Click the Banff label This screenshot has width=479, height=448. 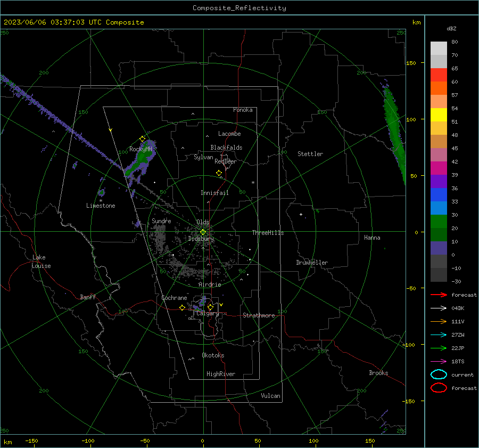tap(88, 297)
